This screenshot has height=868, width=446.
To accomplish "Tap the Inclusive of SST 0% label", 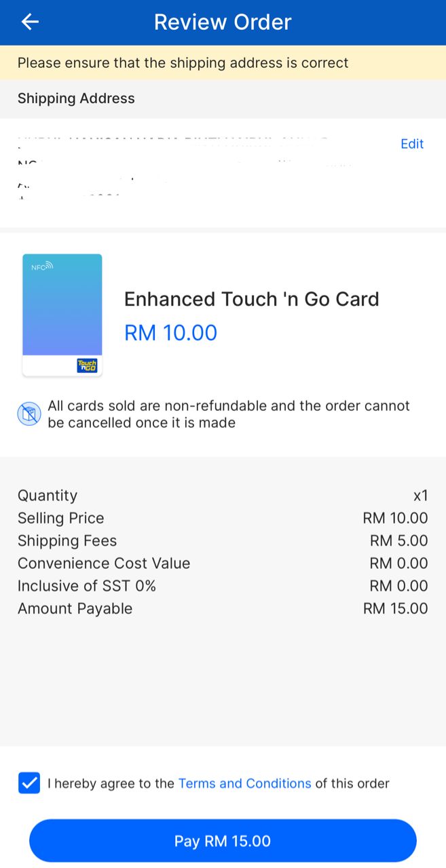I will 87,586.
